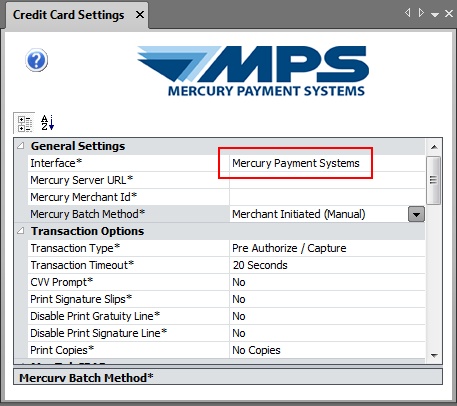Select the Credit Card Settings tab
The height and width of the screenshot is (406, 457).
(x=68, y=15)
